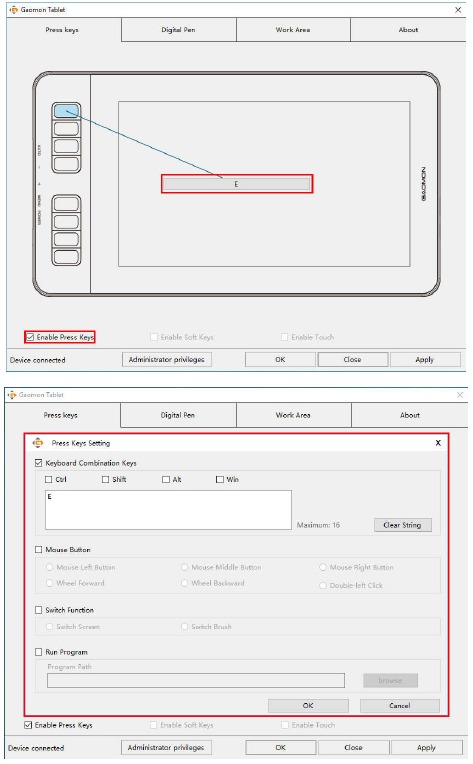Click the Program Path input field
The height and width of the screenshot is (764, 473).
coord(196,680)
